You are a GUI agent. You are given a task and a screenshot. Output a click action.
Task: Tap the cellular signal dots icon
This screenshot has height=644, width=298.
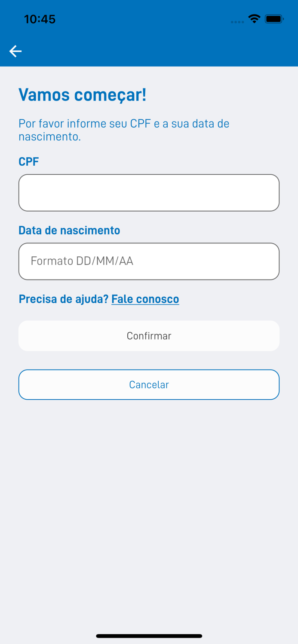[x=237, y=21]
